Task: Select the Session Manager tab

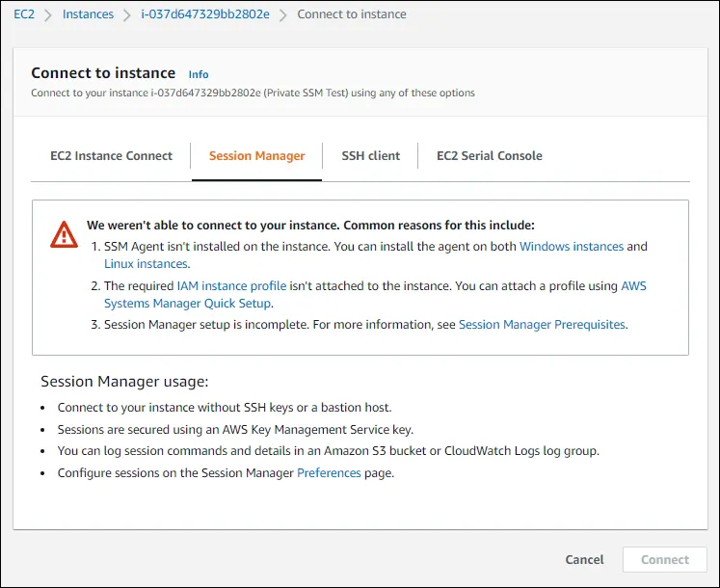Action: (256, 155)
